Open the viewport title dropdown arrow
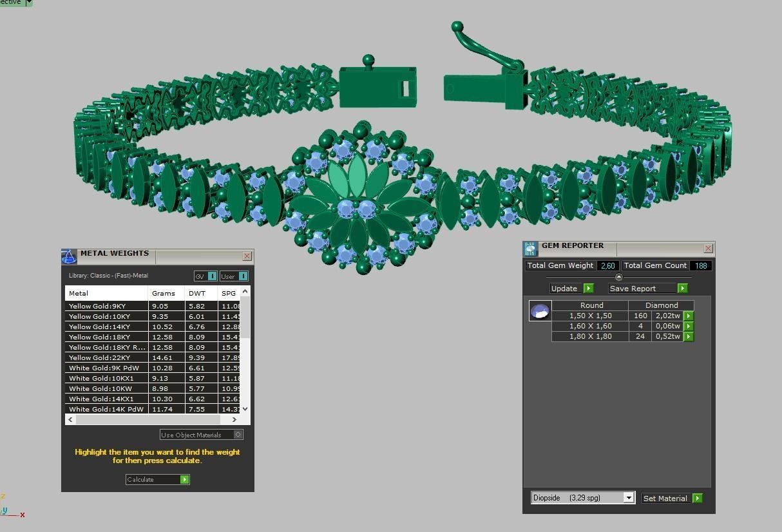 [x=28, y=3]
